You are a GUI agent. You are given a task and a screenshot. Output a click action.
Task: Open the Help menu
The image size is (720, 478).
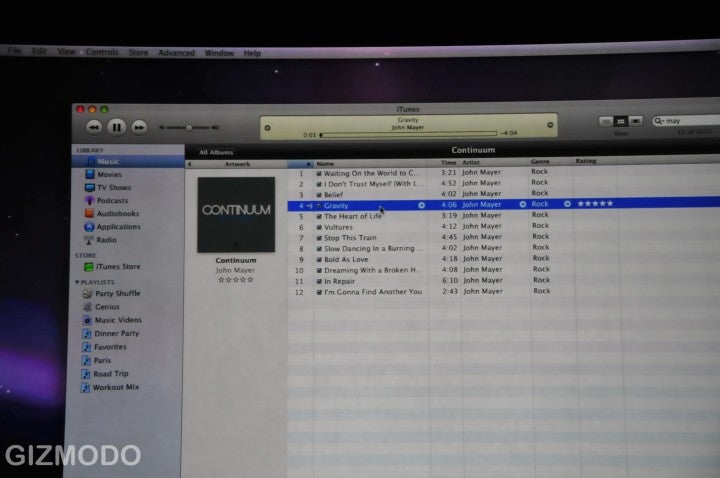coord(252,53)
